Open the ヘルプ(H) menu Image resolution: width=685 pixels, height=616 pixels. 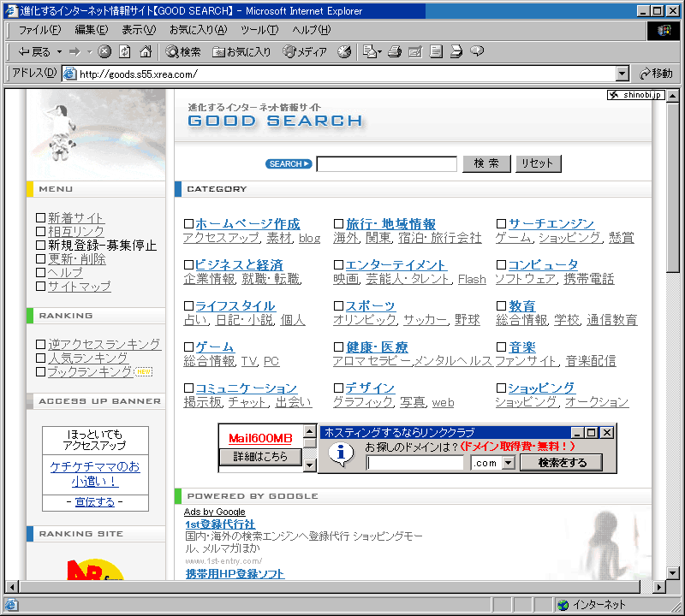[x=312, y=30]
